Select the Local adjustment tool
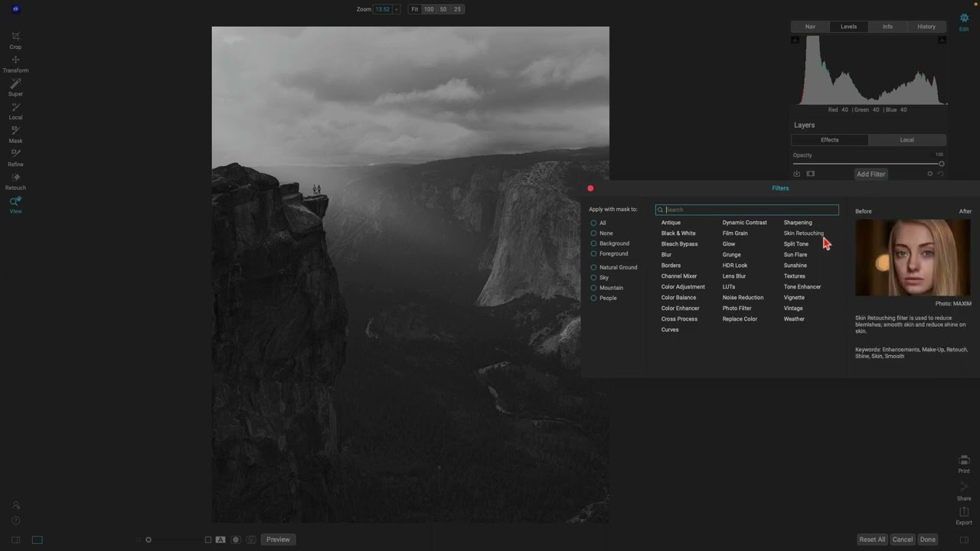This screenshot has height=551, width=980. [x=15, y=111]
